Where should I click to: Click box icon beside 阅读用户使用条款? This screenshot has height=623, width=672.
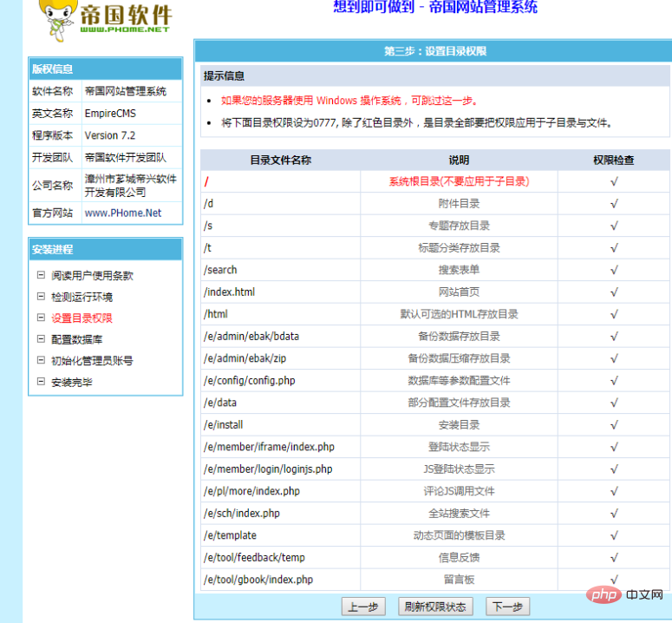click(40, 275)
